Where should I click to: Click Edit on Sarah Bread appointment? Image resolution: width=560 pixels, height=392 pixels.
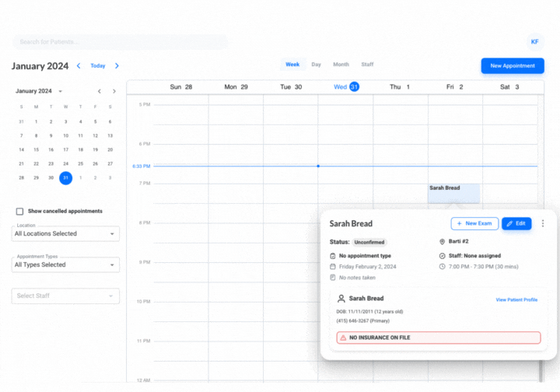coord(516,223)
